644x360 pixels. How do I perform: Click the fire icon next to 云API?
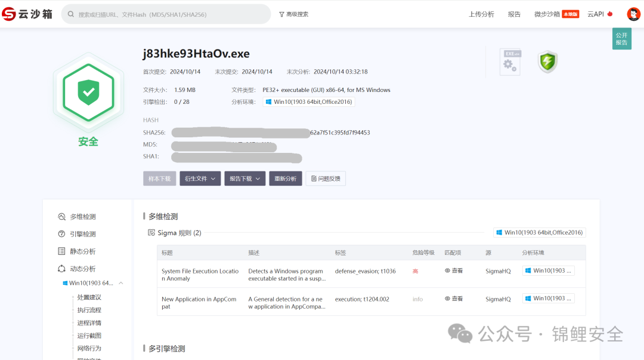(610, 14)
